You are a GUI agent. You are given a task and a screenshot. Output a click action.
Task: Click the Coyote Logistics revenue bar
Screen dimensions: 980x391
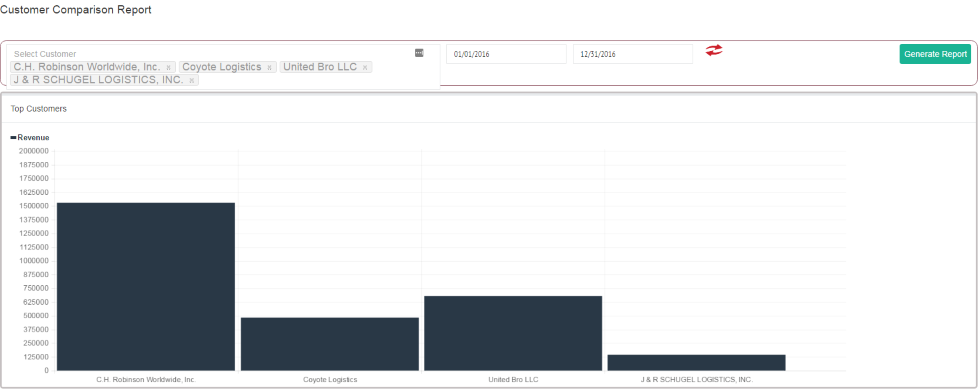[x=329, y=344]
